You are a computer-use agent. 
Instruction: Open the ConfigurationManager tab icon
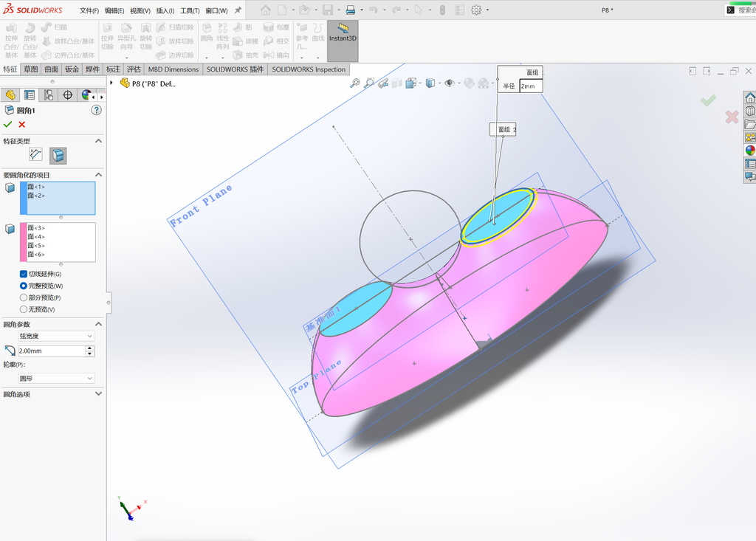49,95
